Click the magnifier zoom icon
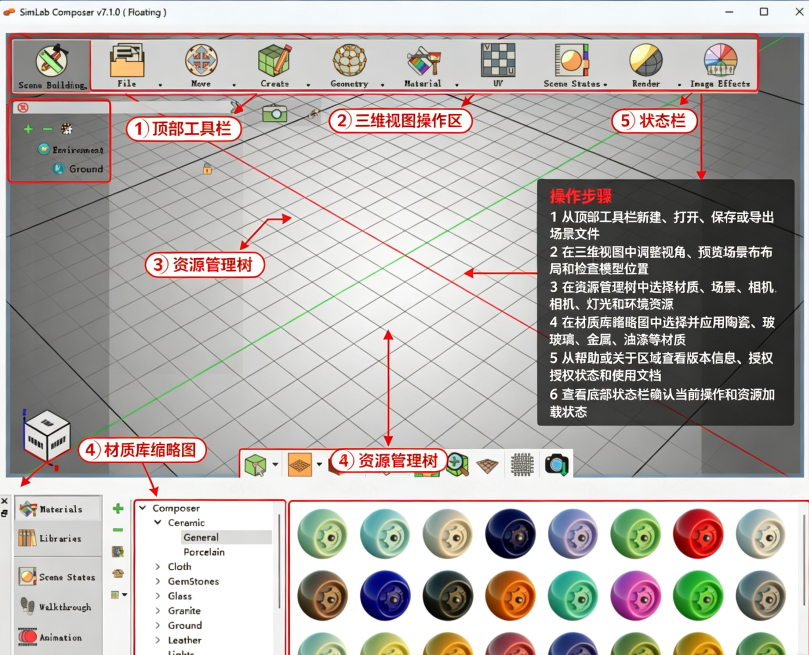 458,464
